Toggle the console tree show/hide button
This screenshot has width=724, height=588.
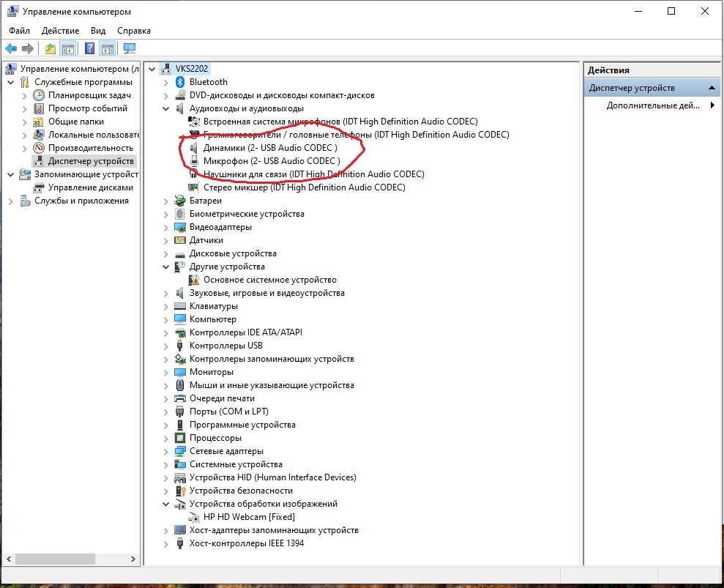[x=68, y=49]
